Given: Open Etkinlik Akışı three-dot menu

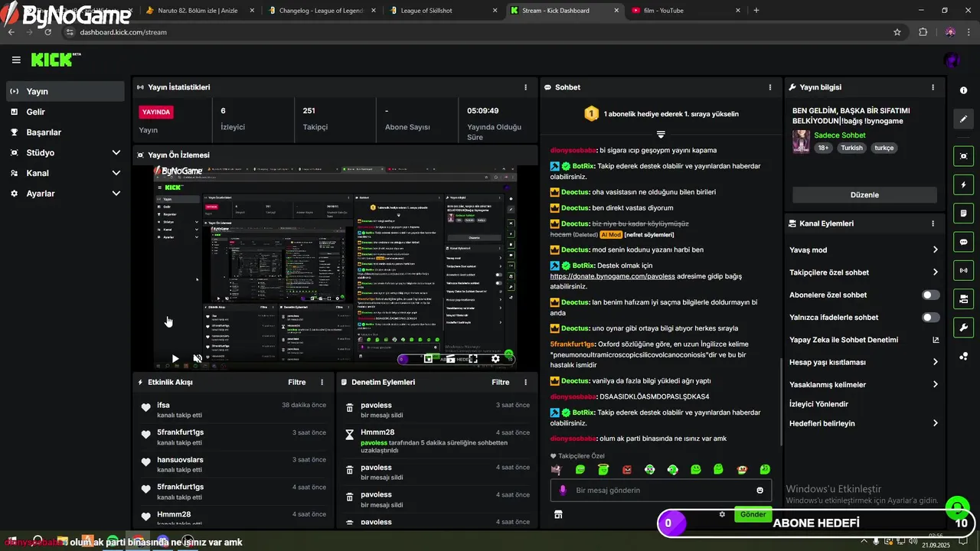Looking at the screenshot, I should point(322,382).
